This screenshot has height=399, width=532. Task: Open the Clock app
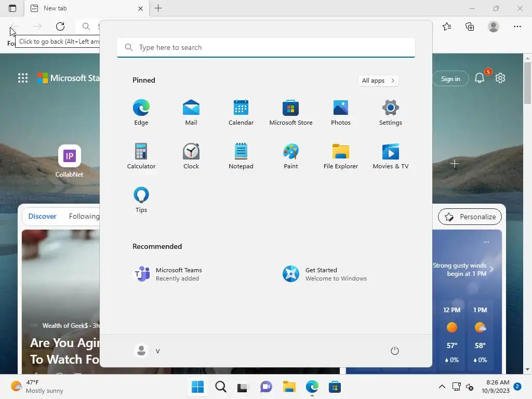click(191, 156)
